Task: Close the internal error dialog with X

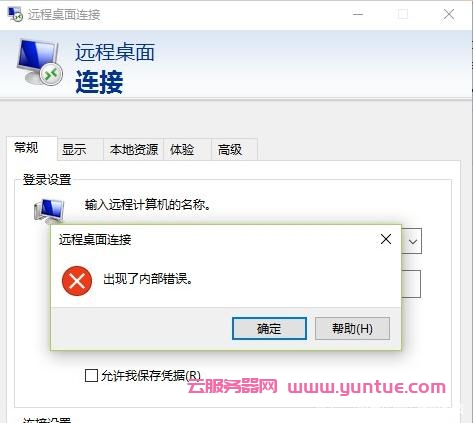Action: coord(386,239)
